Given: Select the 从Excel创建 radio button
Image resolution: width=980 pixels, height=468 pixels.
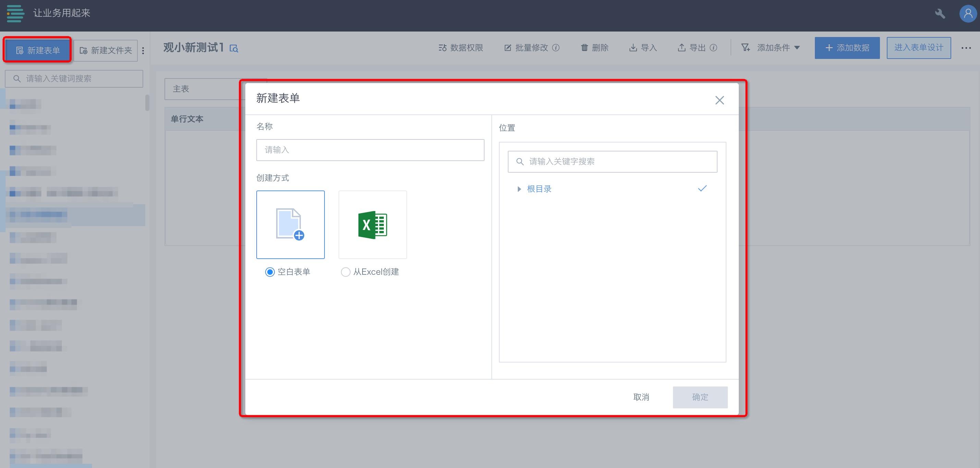Looking at the screenshot, I should tap(345, 272).
